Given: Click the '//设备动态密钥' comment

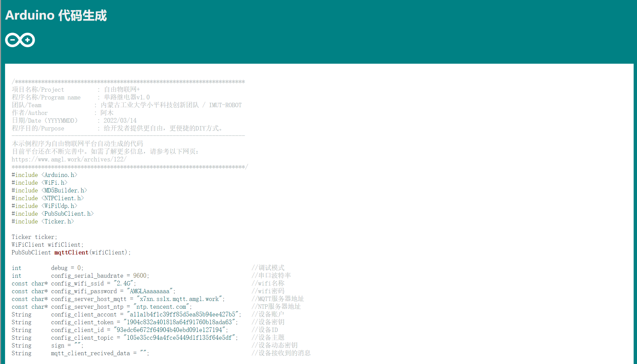Looking at the screenshot, I should [x=274, y=345].
